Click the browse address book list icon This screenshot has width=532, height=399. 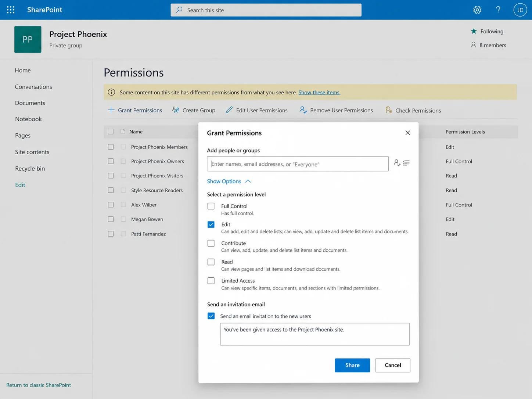coord(406,163)
